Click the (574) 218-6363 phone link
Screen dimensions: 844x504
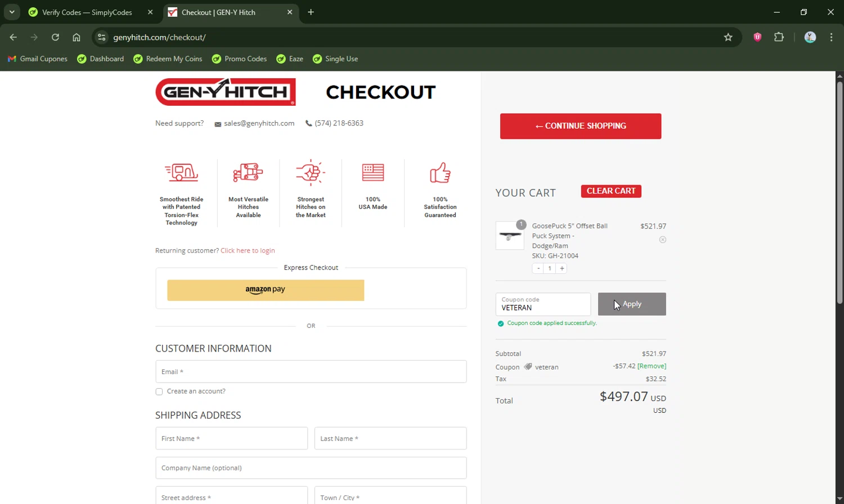pyautogui.click(x=339, y=123)
